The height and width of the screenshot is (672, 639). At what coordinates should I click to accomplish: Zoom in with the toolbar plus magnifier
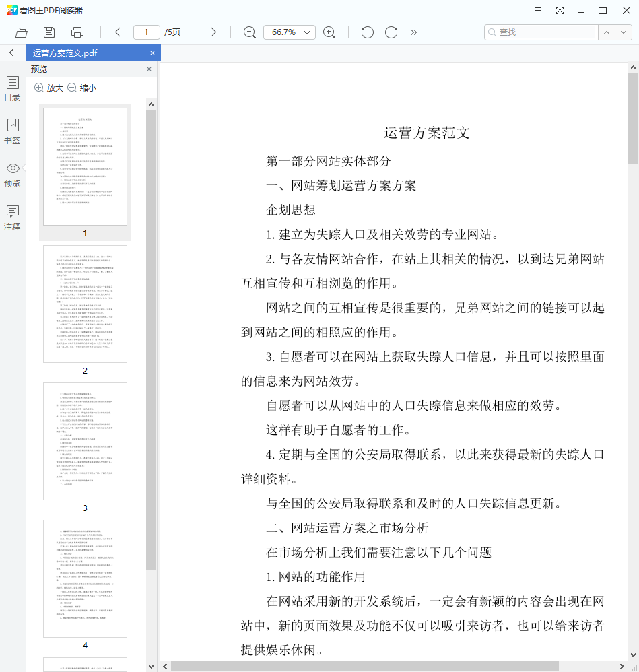(x=329, y=32)
